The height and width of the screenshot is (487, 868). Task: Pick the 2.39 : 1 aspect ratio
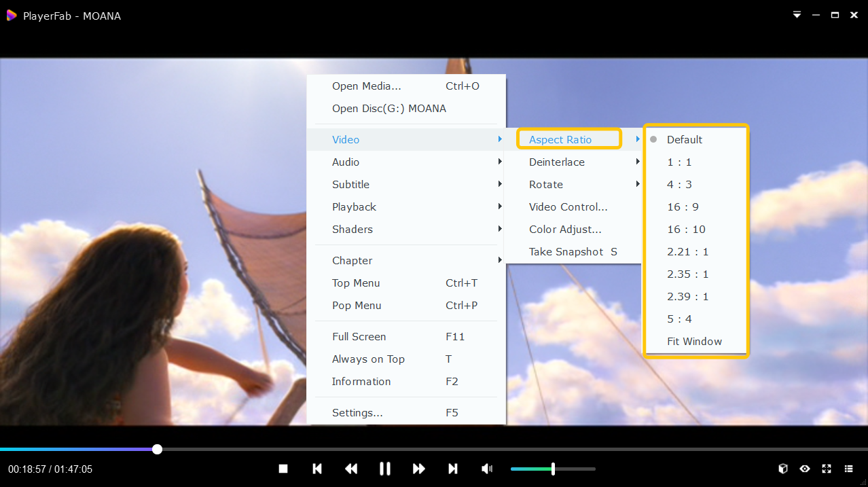pyautogui.click(x=695, y=296)
